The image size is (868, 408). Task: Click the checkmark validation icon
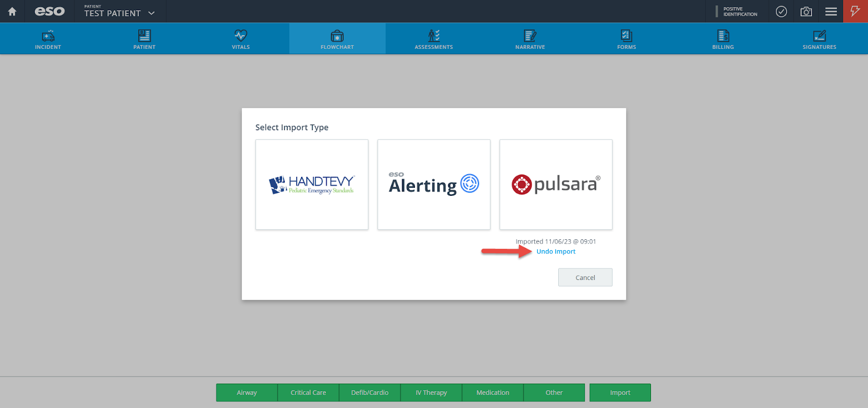tap(781, 11)
